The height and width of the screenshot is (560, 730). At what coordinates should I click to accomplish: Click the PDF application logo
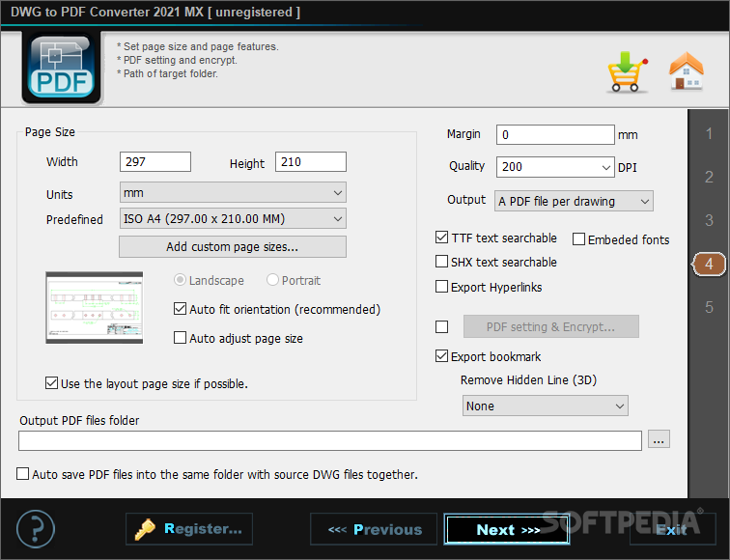(x=62, y=68)
